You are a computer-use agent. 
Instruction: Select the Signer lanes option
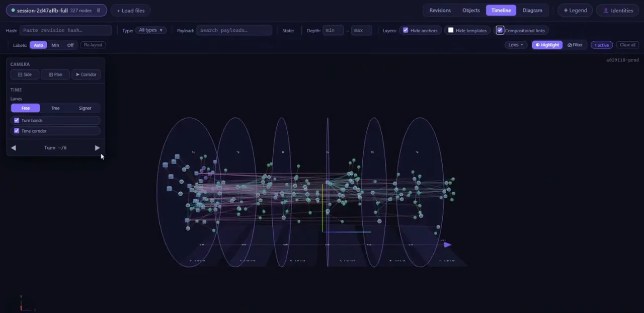pyautogui.click(x=85, y=108)
